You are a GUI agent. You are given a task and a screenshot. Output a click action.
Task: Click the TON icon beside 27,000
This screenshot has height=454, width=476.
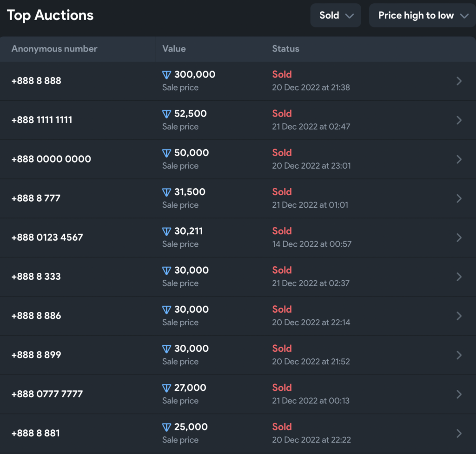pyautogui.click(x=167, y=388)
